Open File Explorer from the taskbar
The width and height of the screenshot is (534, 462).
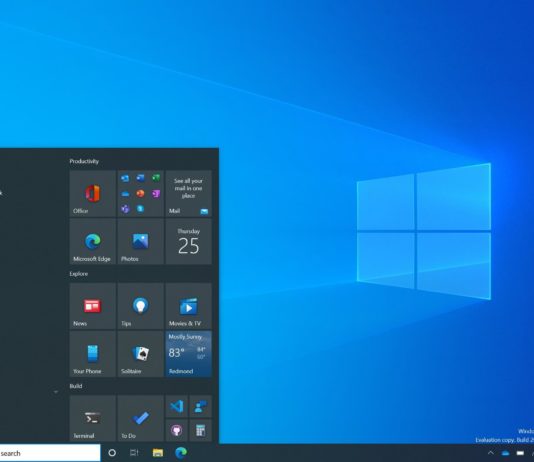(x=158, y=453)
